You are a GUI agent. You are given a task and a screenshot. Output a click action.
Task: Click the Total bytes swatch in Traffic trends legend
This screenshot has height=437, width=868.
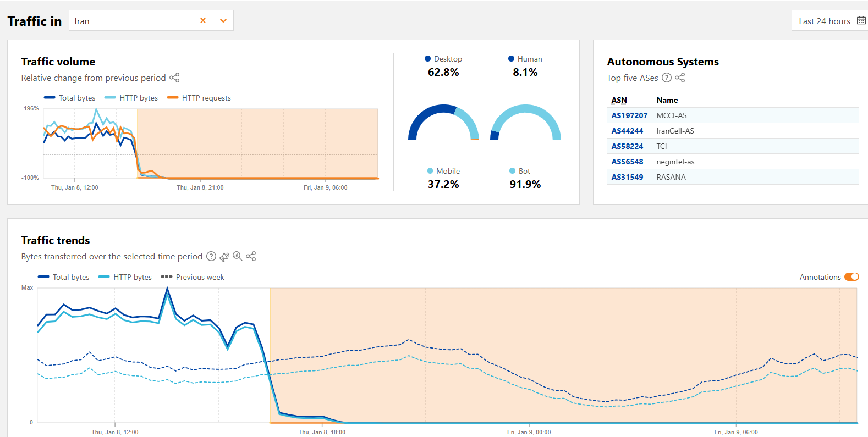tap(43, 277)
